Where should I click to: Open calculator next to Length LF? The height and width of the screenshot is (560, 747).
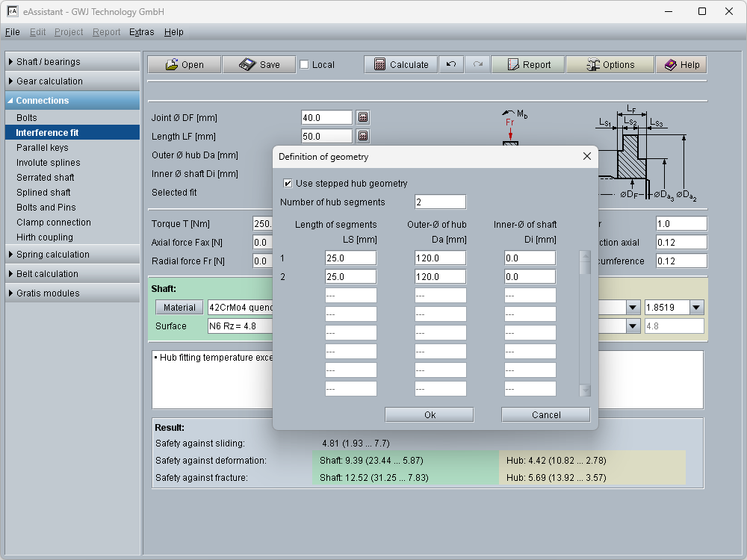pyautogui.click(x=363, y=137)
